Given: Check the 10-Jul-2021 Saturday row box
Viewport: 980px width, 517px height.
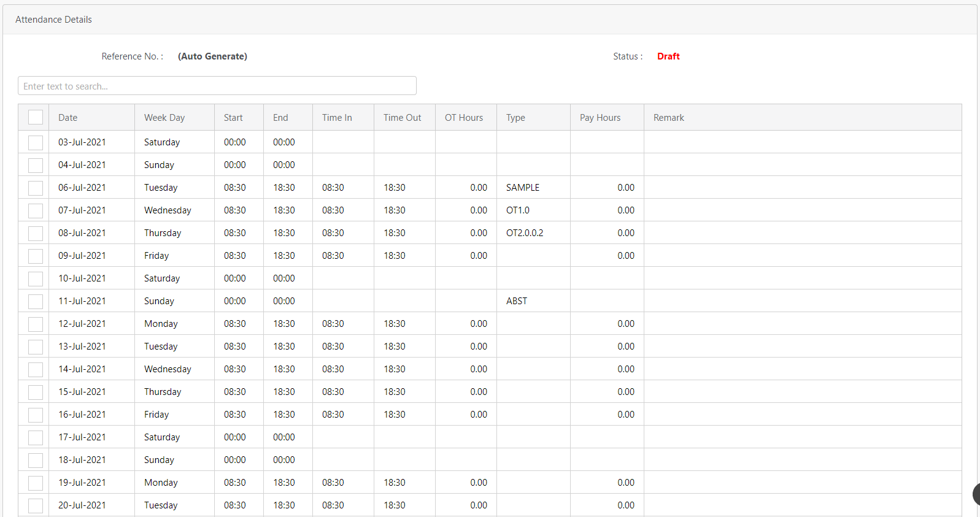Looking at the screenshot, I should (36, 278).
